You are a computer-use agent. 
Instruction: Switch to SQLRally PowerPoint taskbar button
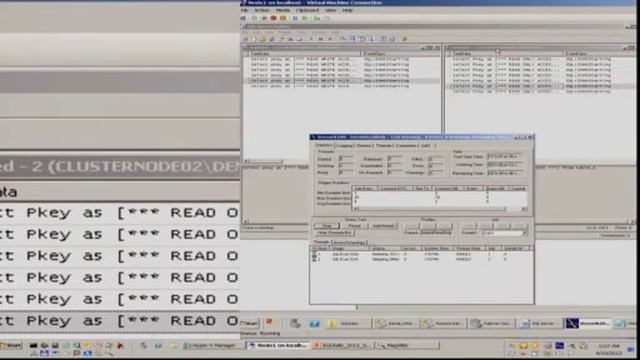342,345
